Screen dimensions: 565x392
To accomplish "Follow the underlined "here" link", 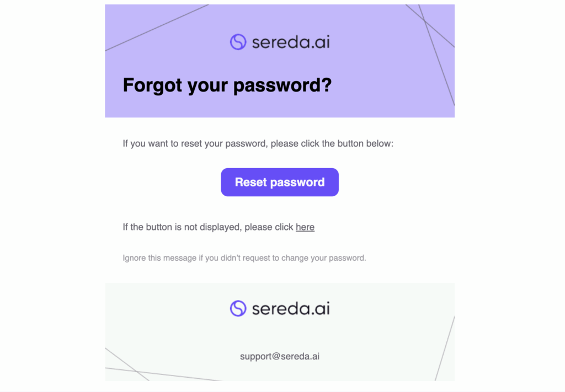I will [x=305, y=227].
